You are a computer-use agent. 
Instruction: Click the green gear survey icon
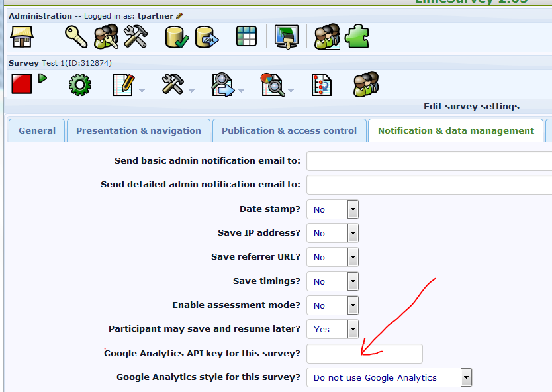click(80, 85)
